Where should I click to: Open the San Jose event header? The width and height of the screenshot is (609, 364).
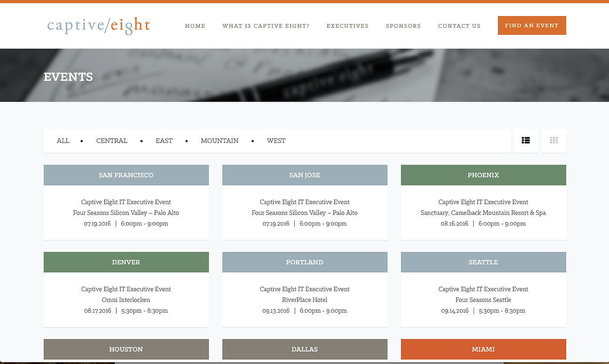tap(305, 175)
